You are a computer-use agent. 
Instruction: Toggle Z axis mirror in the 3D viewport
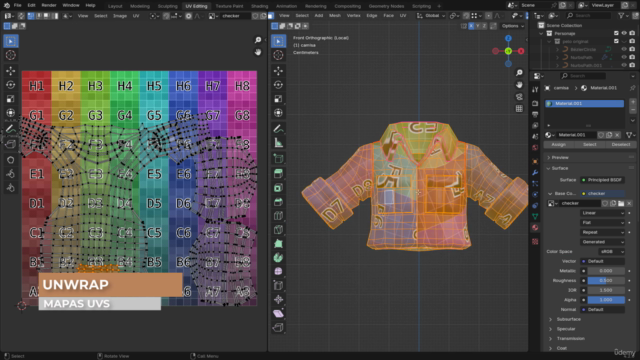(484, 26)
